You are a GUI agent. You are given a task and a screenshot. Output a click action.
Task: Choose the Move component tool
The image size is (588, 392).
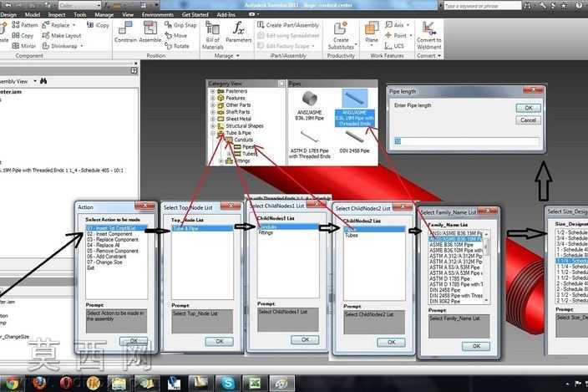pyautogui.click(x=176, y=36)
